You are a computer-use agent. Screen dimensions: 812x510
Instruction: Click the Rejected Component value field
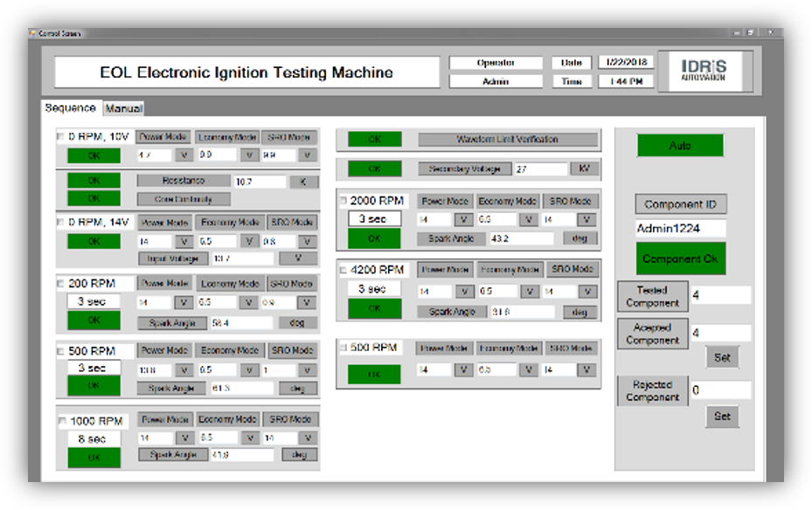pos(721,390)
